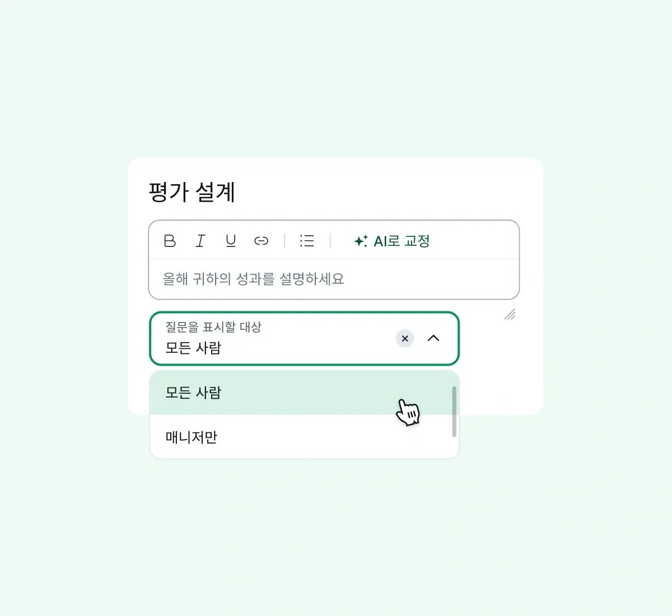
Task: Choose the 매니저만 option from the list
Action: (x=192, y=437)
